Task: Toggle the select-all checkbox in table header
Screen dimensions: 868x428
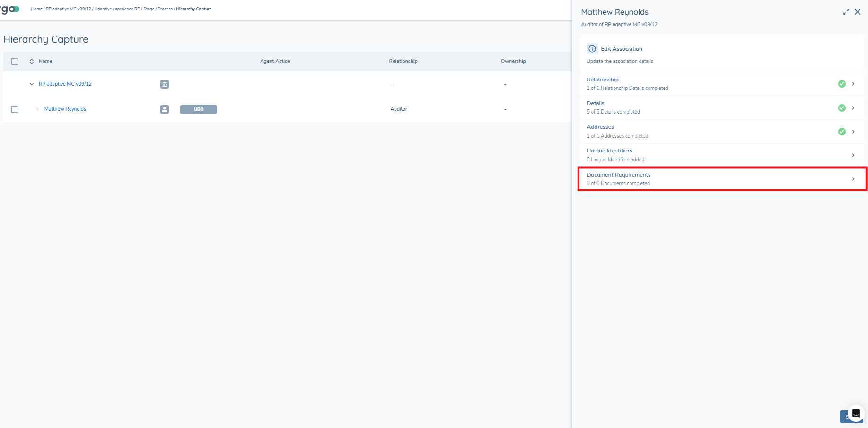Action: [x=15, y=62]
